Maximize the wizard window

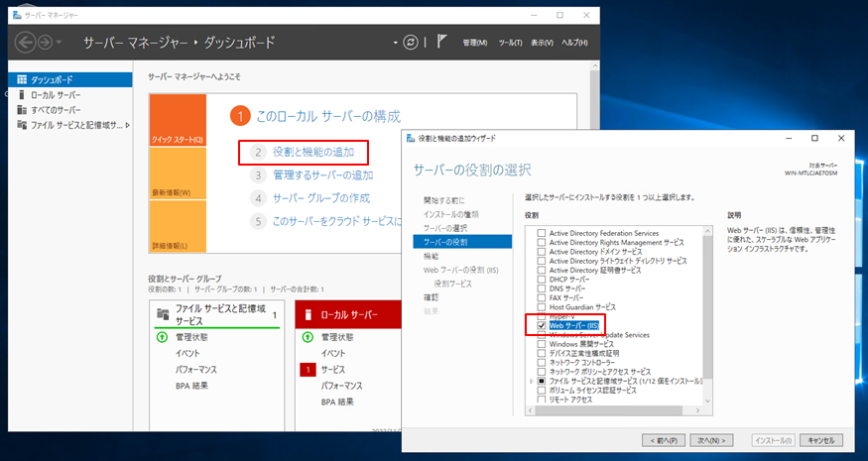[814, 139]
